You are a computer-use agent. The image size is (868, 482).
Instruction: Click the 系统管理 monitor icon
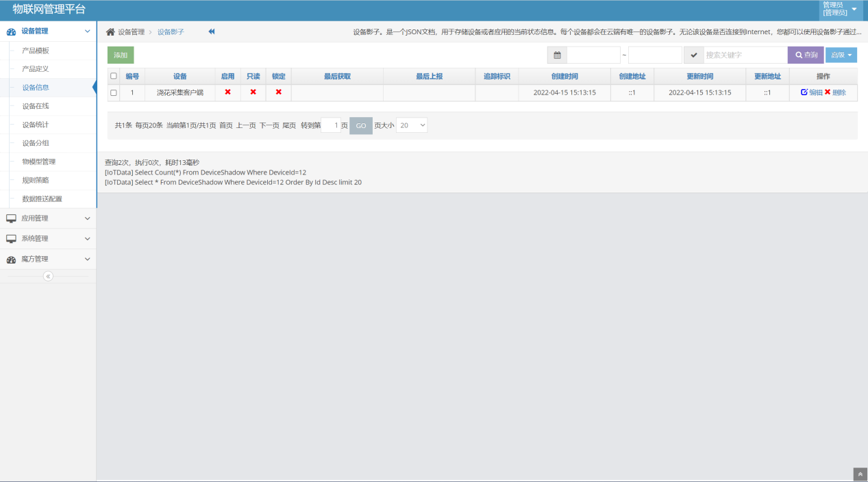coord(11,239)
